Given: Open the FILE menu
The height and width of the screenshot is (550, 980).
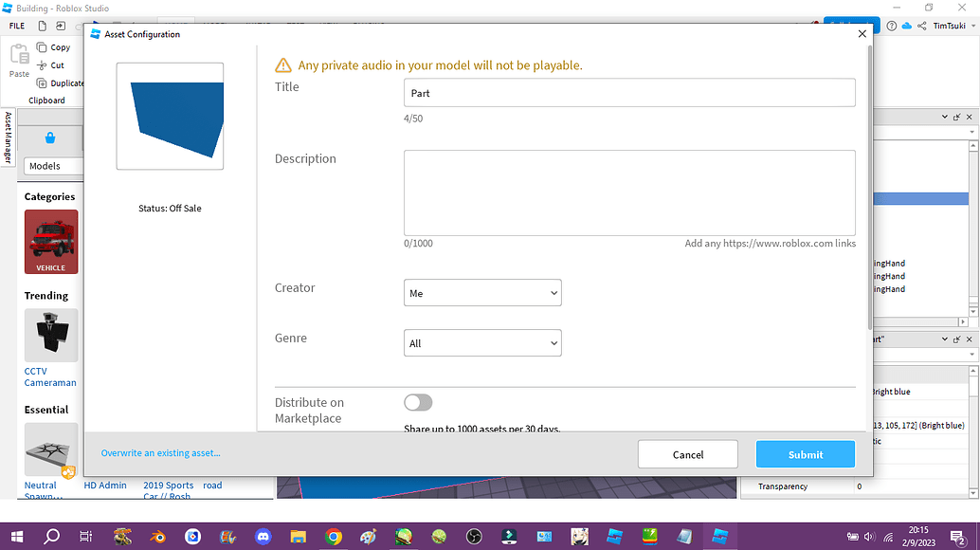Looking at the screenshot, I should pyautogui.click(x=15, y=26).
